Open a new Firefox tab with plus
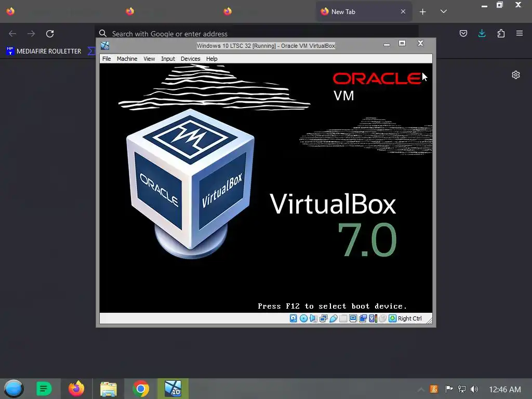Viewport: 532px width, 399px height. [x=423, y=12]
